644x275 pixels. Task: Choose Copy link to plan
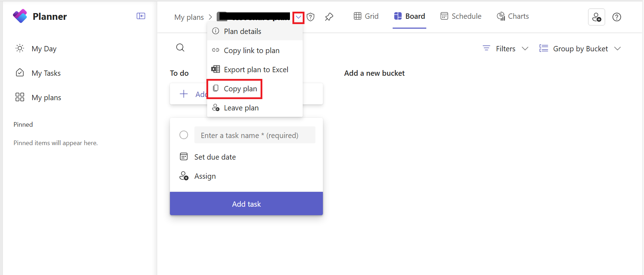pyautogui.click(x=255, y=50)
